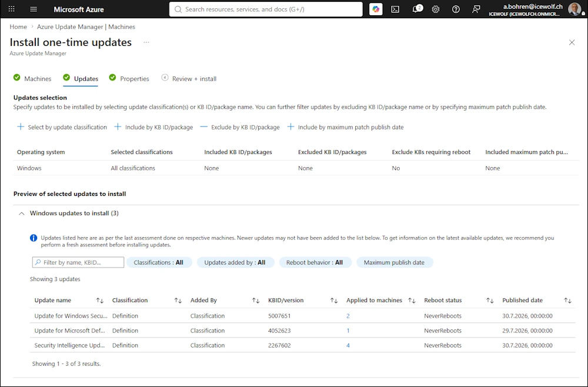Image resolution: width=588 pixels, height=387 pixels.
Task: Click Exclude KBs requiring reboot header
Action: (431, 152)
